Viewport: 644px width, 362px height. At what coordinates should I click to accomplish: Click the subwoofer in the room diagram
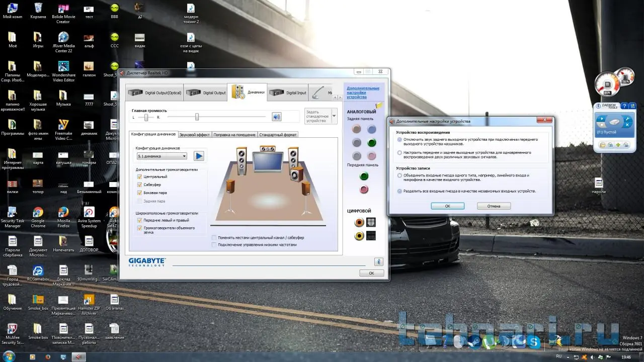[x=297, y=174]
